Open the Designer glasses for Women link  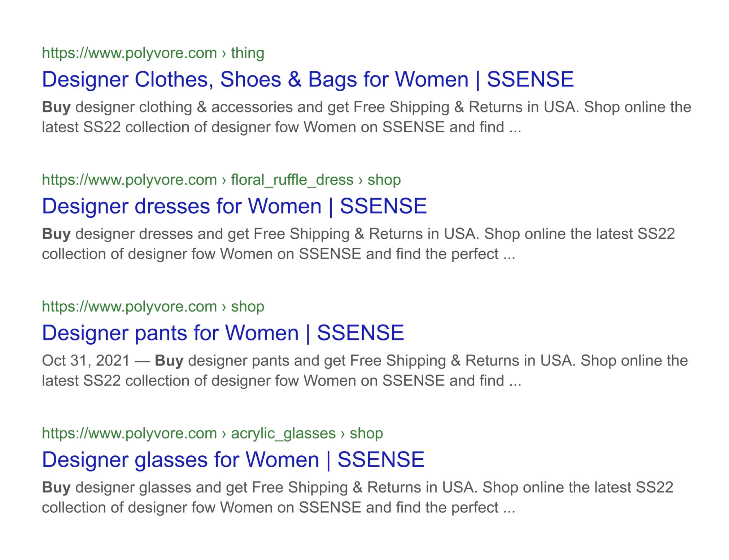click(233, 459)
